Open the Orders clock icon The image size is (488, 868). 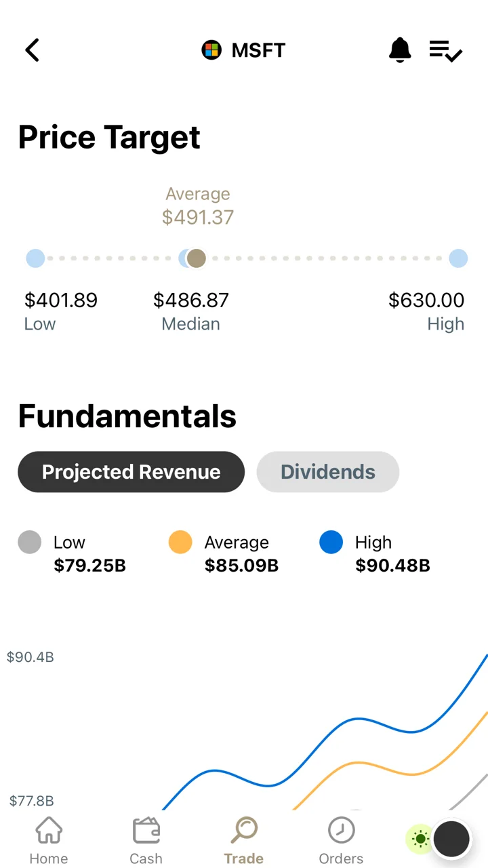[x=341, y=830]
